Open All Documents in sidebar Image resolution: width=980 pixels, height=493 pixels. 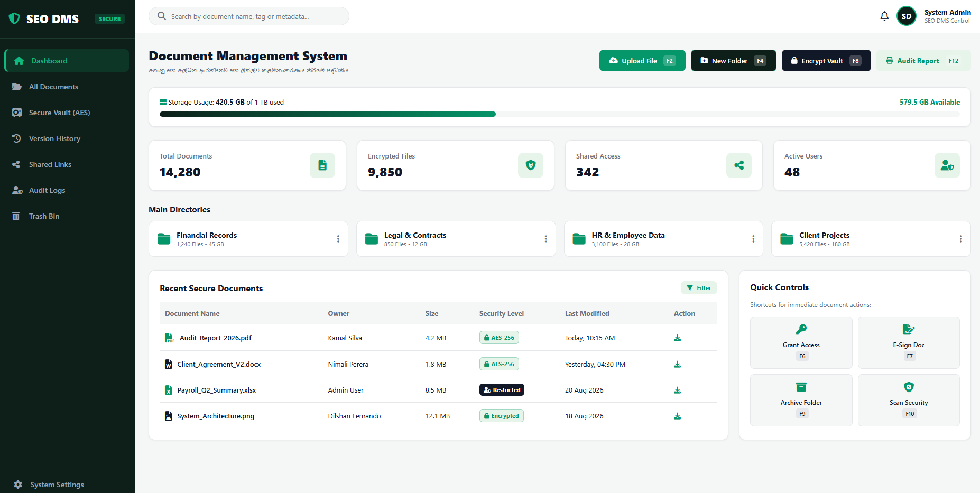point(67,87)
